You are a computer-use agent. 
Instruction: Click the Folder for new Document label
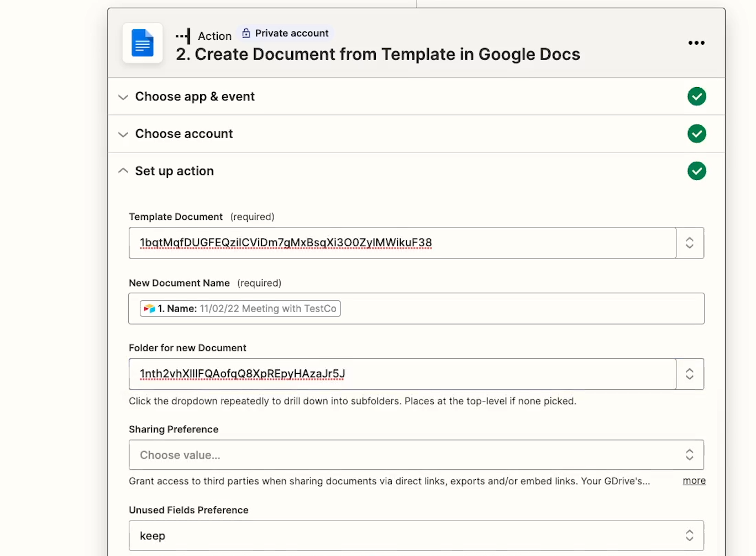click(x=187, y=348)
